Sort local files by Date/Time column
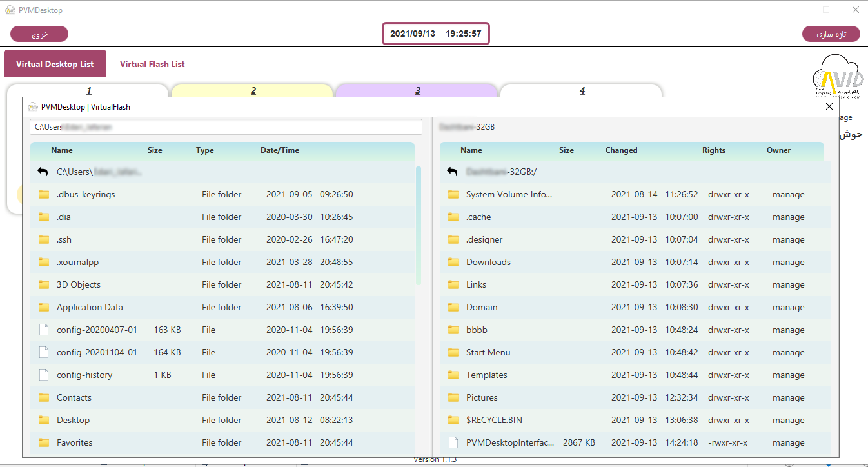The width and height of the screenshot is (868, 467). (x=280, y=150)
